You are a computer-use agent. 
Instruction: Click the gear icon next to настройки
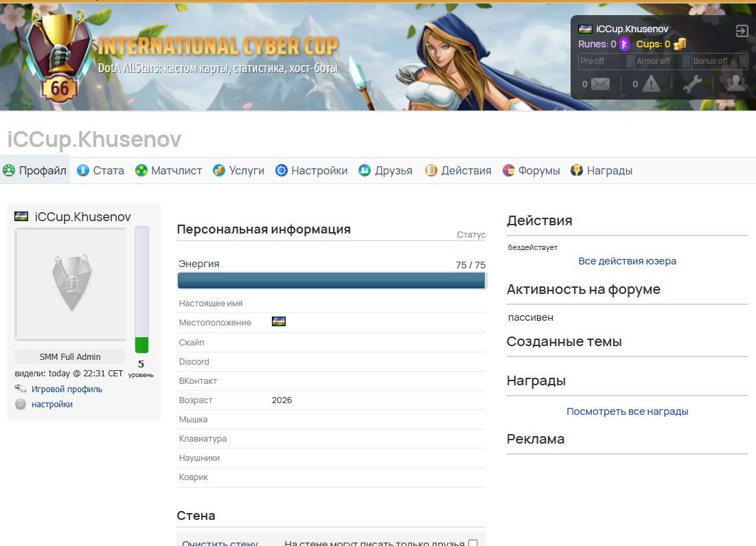(20, 405)
